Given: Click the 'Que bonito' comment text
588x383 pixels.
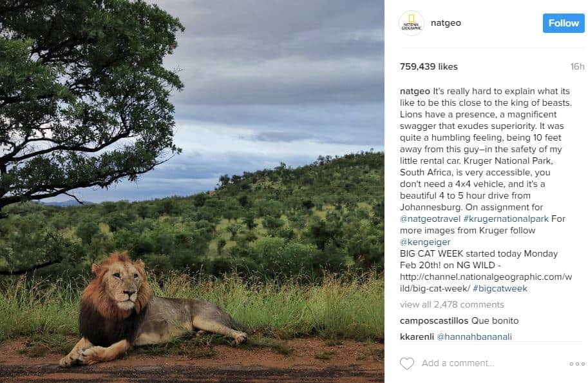Looking at the screenshot, I should pos(495,320).
